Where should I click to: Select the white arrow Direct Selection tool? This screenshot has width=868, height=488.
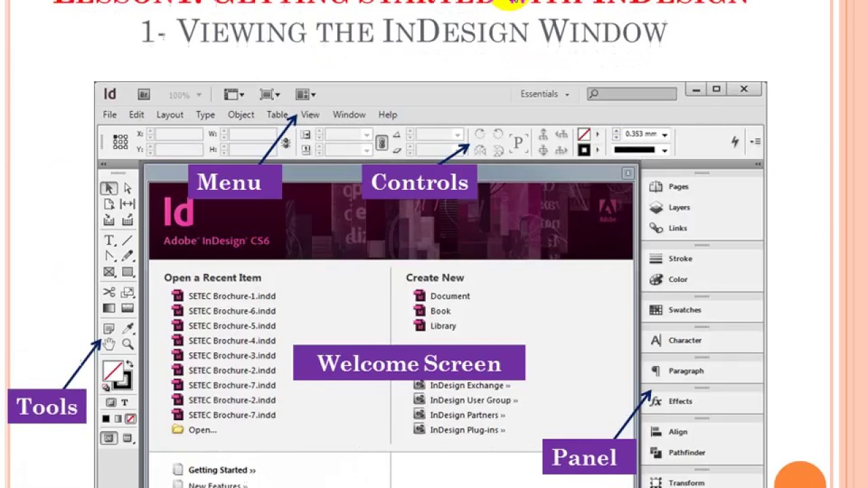127,188
